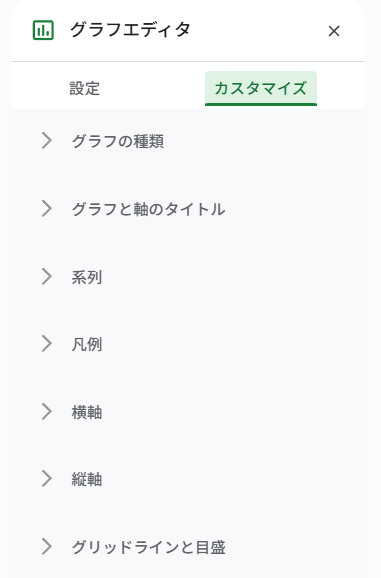Viewport: 381px width, 578px height.
Task: Click the green underline of the カスタマイズ tab
Action: (x=261, y=104)
